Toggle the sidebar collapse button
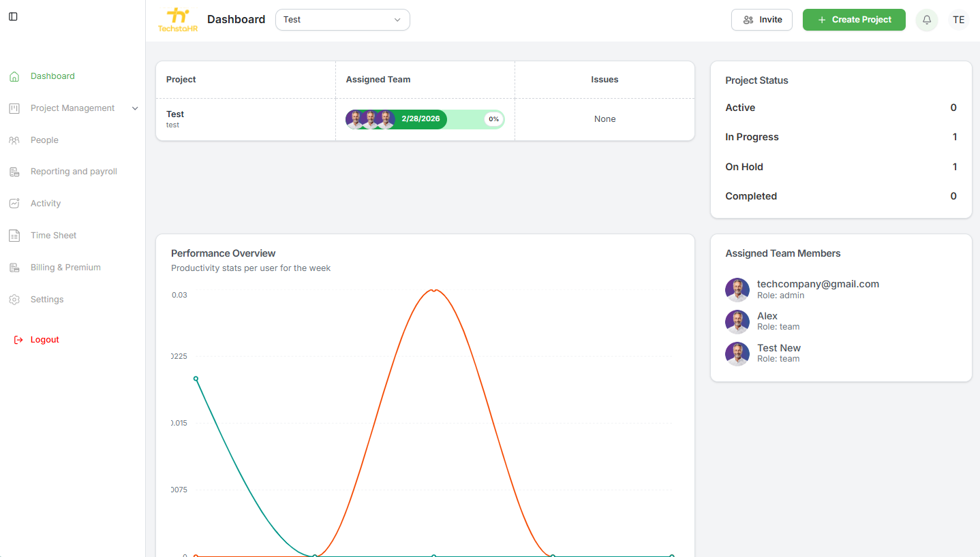Image resolution: width=980 pixels, height=557 pixels. click(x=13, y=16)
